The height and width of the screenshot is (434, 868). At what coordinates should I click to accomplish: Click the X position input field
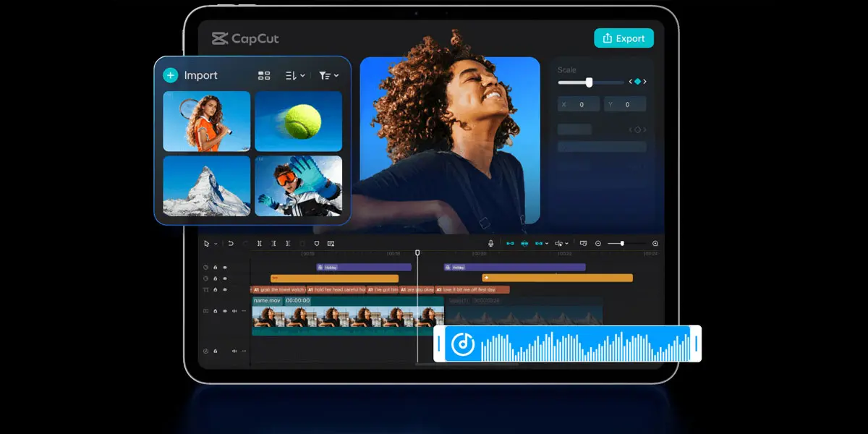(x=579, y=104)
